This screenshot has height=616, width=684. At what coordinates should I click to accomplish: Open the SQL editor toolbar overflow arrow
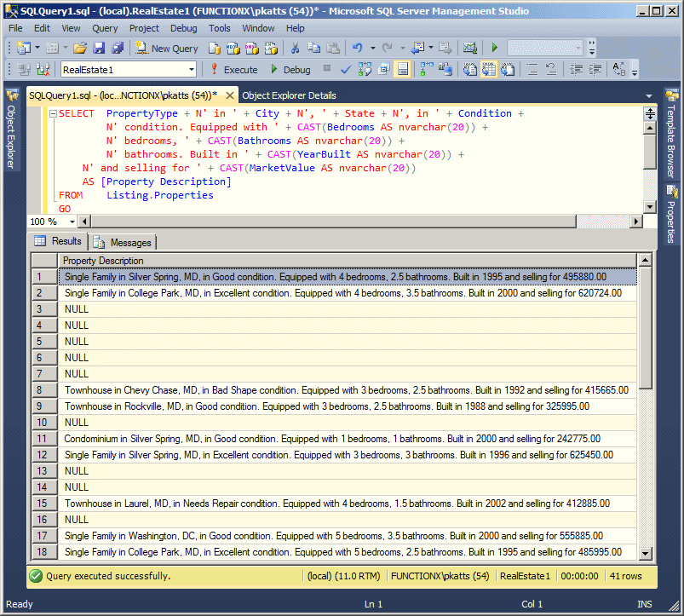(x=635, y=70)
